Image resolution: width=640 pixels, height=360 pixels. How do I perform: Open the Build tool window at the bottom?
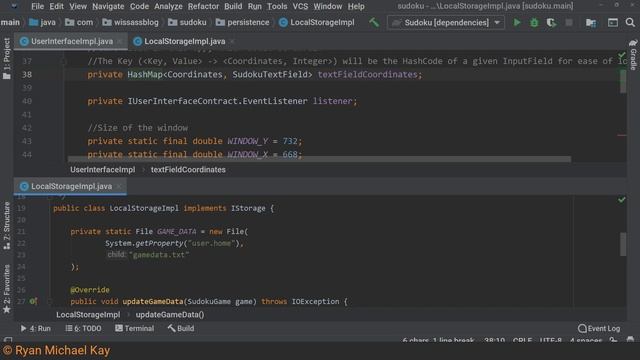(x=181, y=329)
